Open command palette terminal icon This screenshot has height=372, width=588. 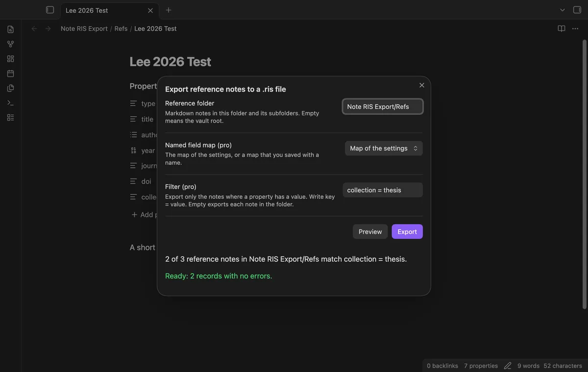(x=10, y=103)
